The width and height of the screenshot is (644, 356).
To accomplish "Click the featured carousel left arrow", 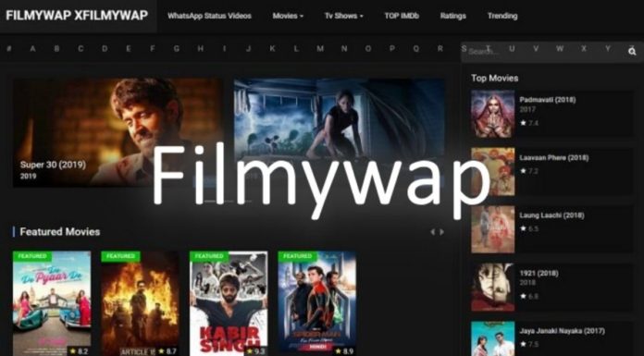I will click(432, 232).
